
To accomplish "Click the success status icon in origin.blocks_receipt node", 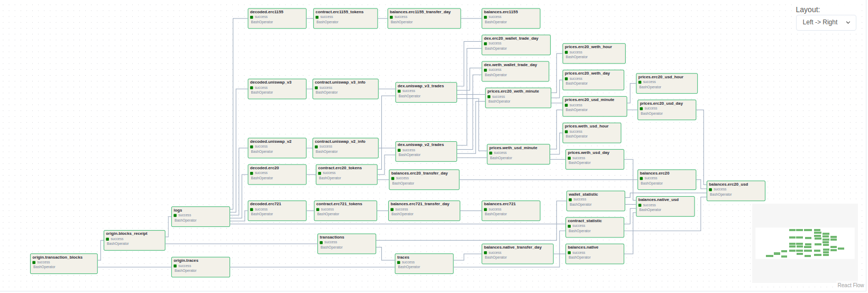I will pyautogui.click(x=108, y=239).
